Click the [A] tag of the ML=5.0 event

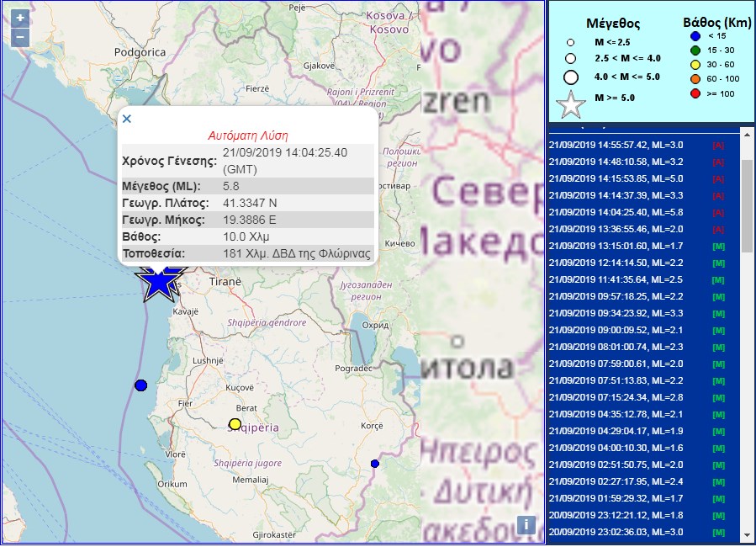(x=718, y=179)
